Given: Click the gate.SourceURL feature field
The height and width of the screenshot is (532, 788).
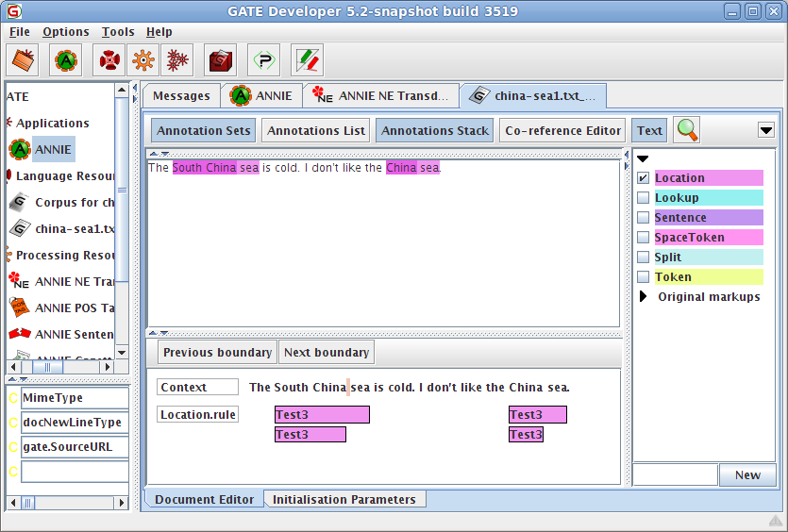Looking at the screenshot, I should point(75,447).
